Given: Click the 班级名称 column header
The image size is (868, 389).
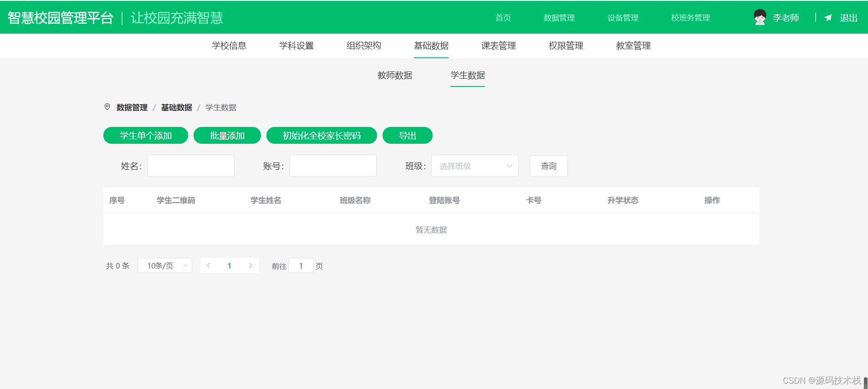Looking at the screenshot, I should point(355,200).
